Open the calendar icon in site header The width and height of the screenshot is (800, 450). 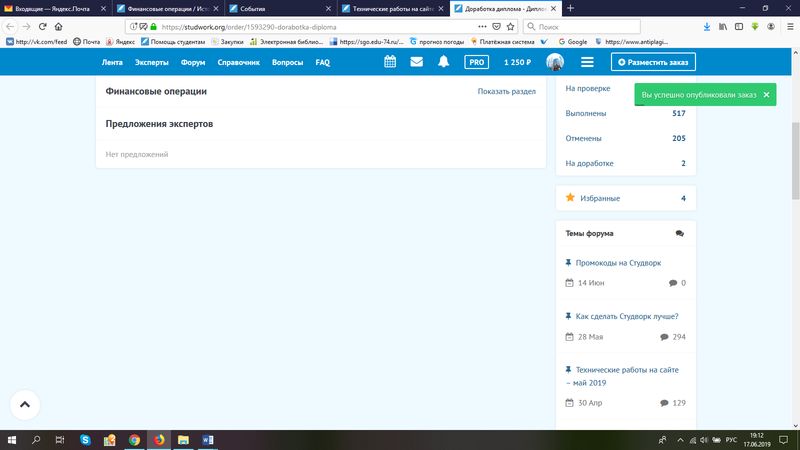(390, 62)
